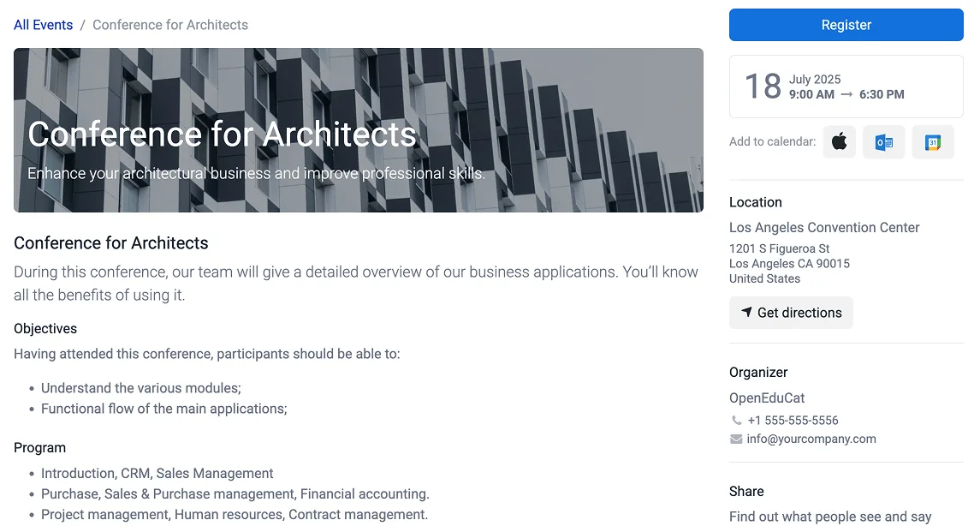Click the 1201 S Figueroa St address line
980x526 pixels.
coord(780,248)
